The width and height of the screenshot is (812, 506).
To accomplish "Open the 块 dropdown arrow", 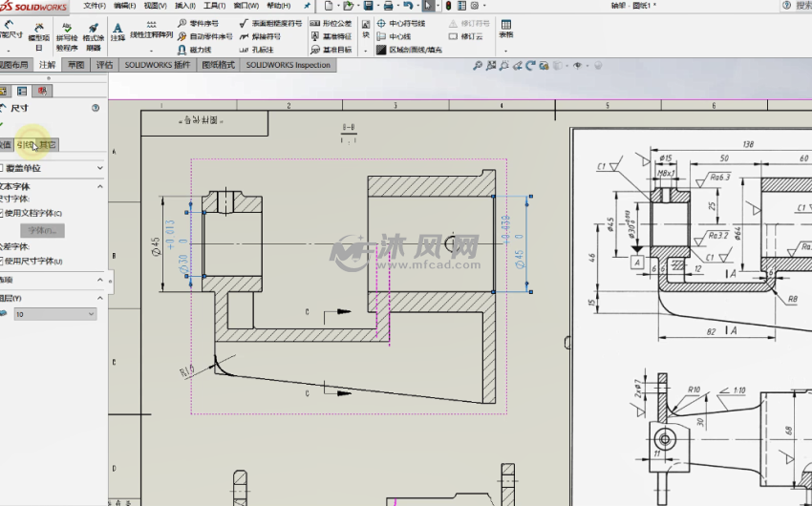I will pyautogui.click(x=366, y=51).
